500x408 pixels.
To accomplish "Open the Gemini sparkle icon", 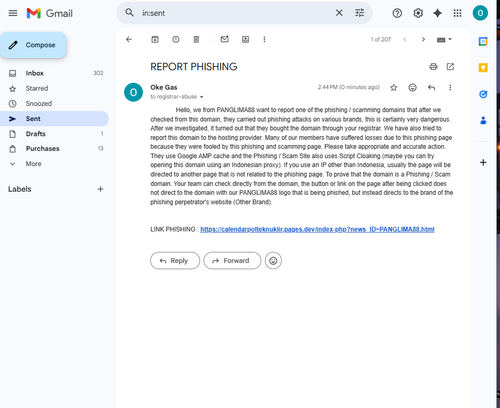I will click(437, 13).
